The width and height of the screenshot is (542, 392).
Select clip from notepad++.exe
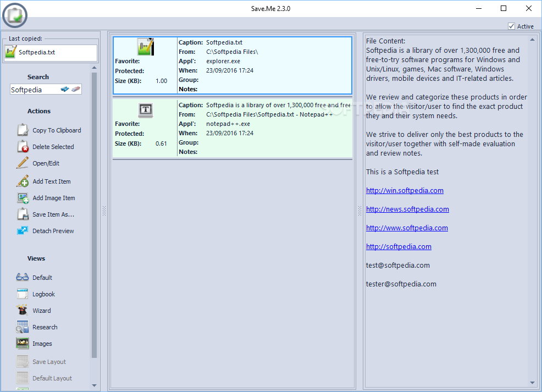(x=233, y=128)
